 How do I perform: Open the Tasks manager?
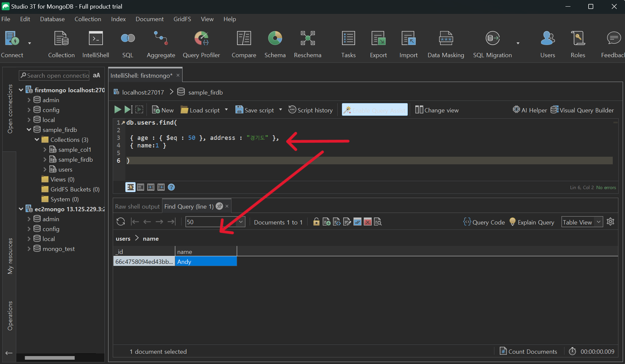[348, 44]
